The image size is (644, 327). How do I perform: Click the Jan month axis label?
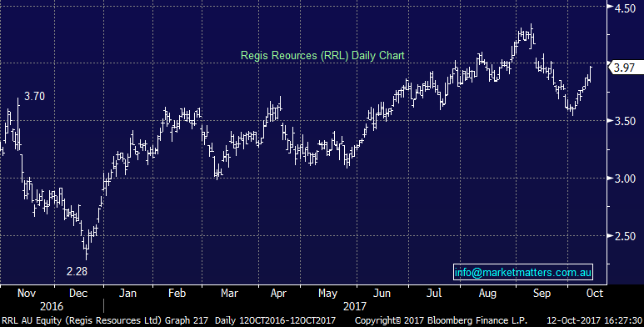[127, 294]
